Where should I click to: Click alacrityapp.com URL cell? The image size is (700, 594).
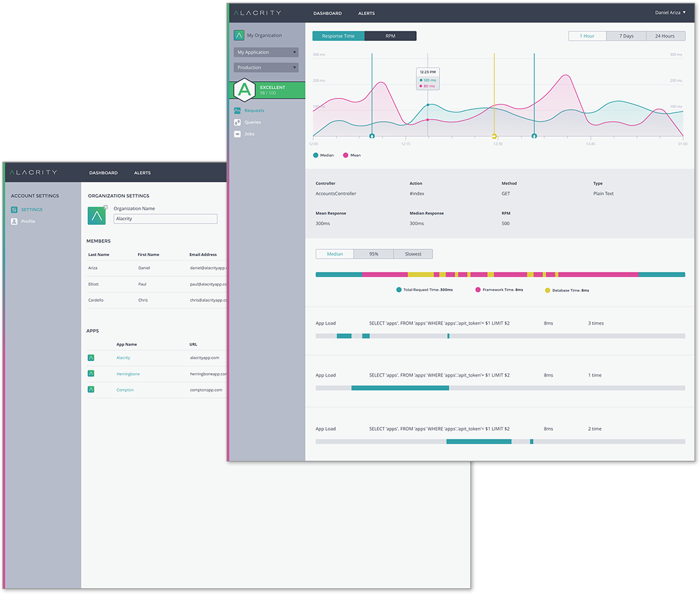pyautogui.click(x=205, y=358)
